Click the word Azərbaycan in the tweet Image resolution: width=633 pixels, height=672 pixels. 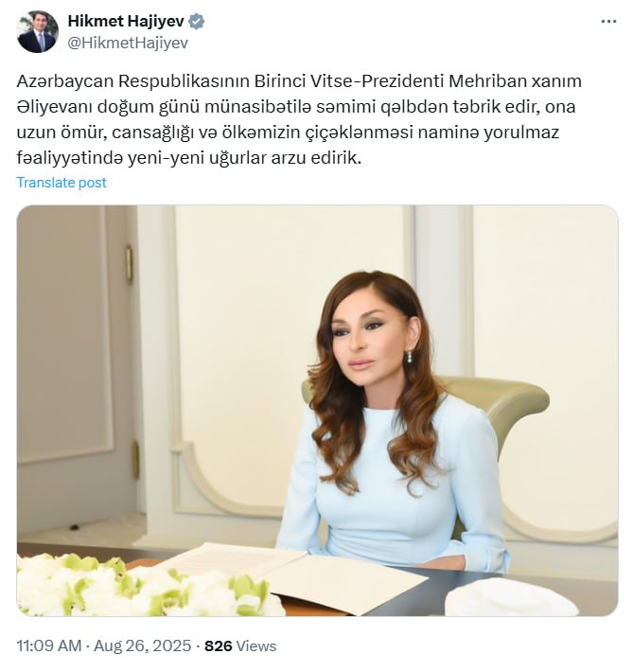(64, 81)
